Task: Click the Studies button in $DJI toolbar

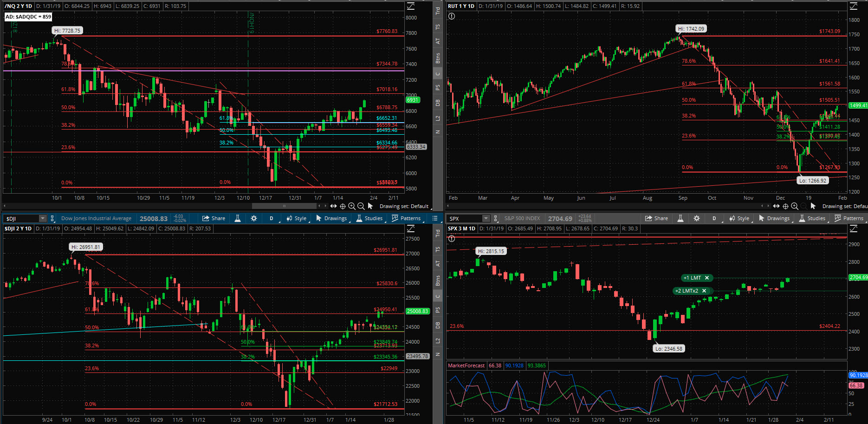Action: pyautogui.click(x=369, y=218)
